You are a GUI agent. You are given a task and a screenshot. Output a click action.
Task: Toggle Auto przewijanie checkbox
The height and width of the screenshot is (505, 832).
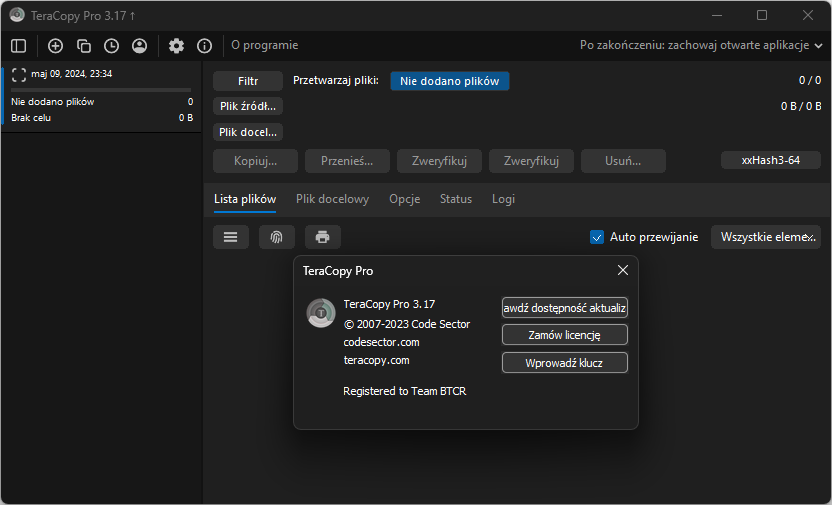click(597, 237)
